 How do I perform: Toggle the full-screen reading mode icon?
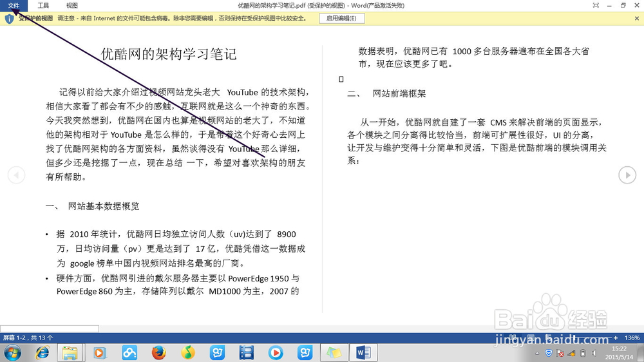[596, 5]
